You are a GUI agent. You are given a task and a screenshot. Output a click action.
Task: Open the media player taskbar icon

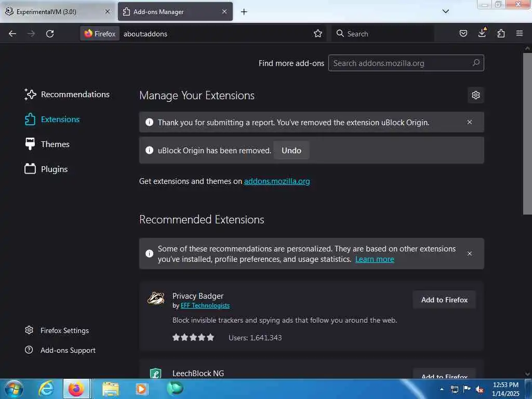point(141,389)
